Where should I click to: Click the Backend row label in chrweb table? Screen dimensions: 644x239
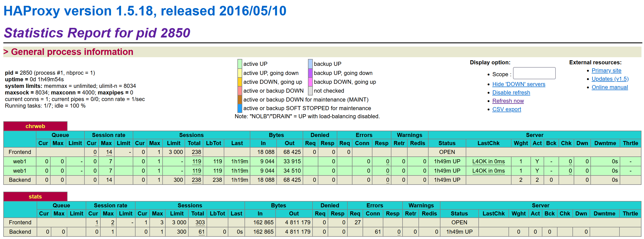coord(20,180)
